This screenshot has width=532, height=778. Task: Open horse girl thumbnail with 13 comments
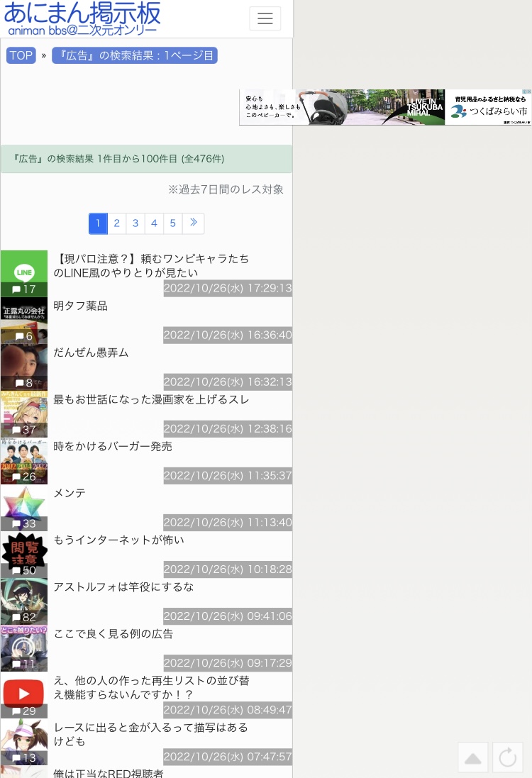tap(24, 743)
